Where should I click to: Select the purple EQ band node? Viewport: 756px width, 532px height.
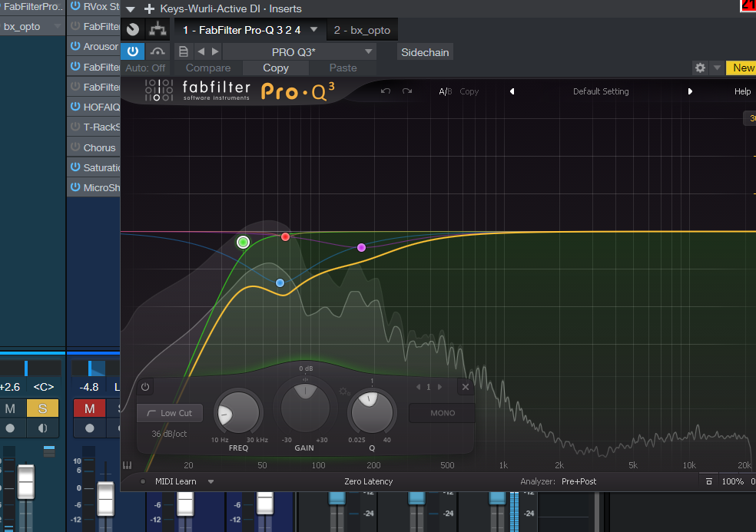click(362, 248)
